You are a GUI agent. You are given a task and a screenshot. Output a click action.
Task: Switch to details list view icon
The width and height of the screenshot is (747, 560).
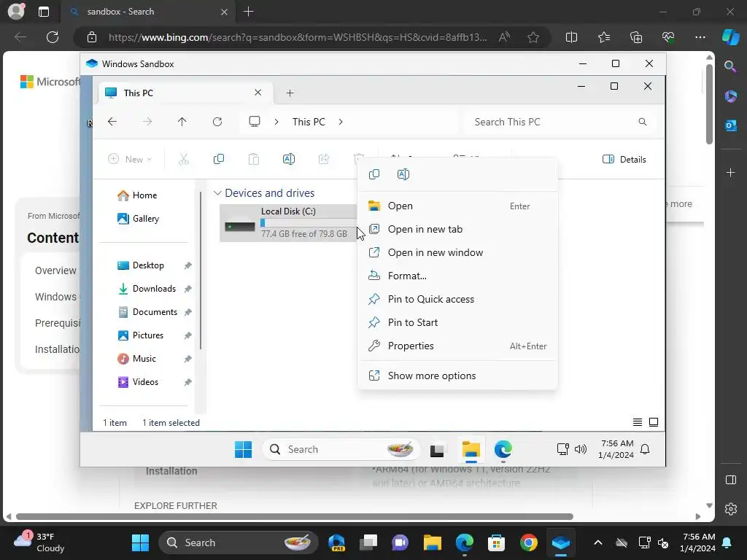click(x=638, y=422)
